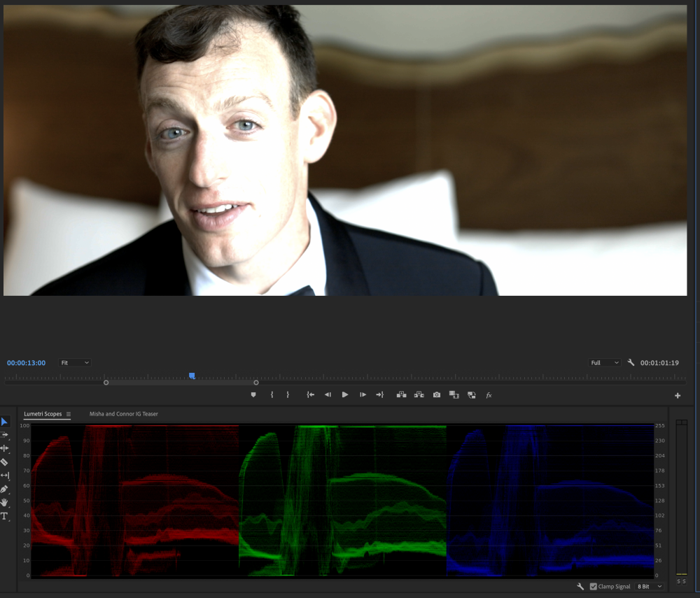Toggle global FX mute button
This screenshot has height=598, width=700.
click(x=489, y=395)
